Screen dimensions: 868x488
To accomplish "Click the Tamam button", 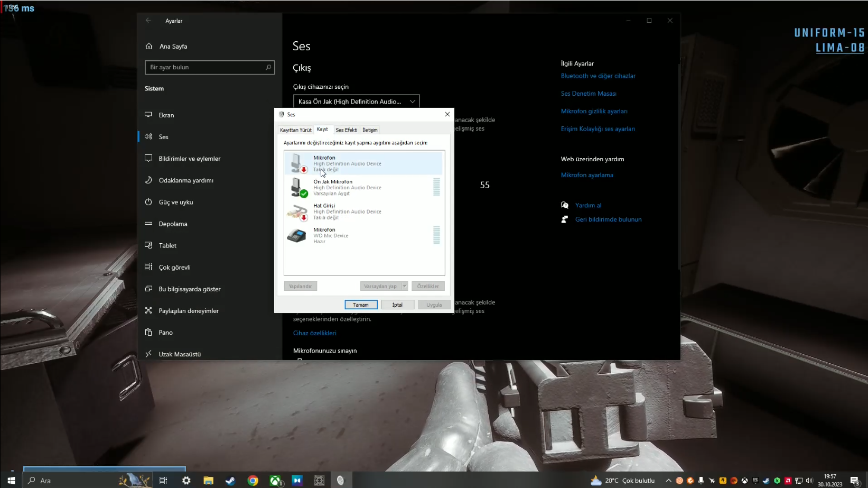I will click(x=361, y=305).
